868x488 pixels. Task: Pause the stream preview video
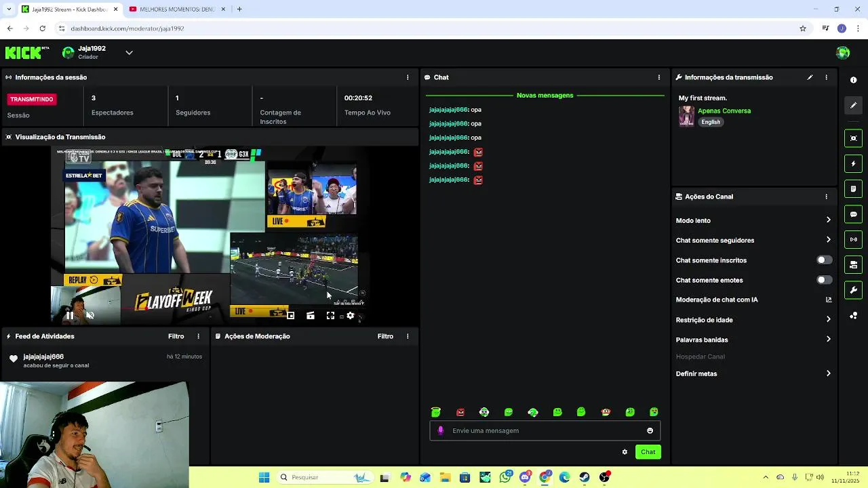tap(69, 315)
